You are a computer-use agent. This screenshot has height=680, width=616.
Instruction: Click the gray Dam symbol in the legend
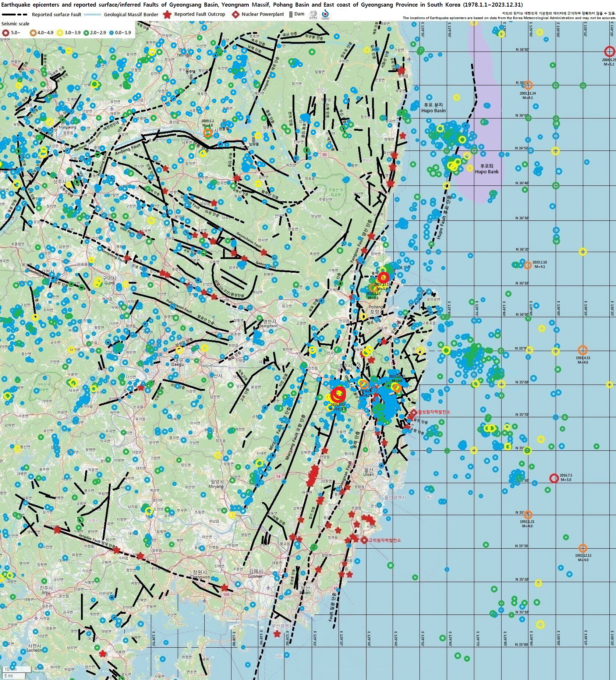pyautogui.click(x=291, y=14)
